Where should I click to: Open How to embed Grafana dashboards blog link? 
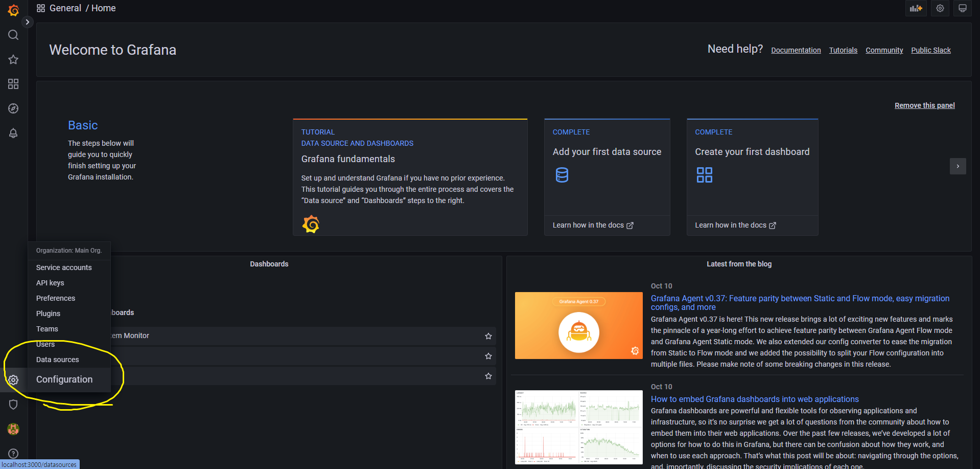coord(755,399)
